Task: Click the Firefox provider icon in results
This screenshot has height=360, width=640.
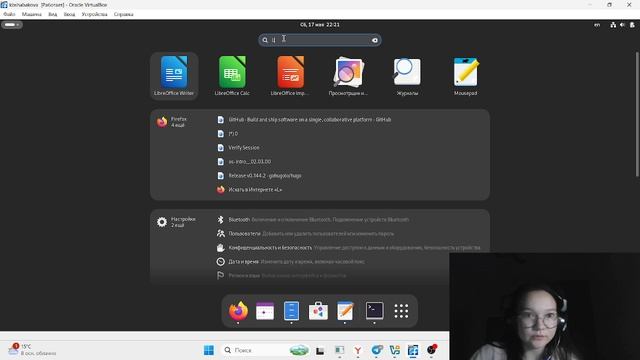Action: pos(162,122)
